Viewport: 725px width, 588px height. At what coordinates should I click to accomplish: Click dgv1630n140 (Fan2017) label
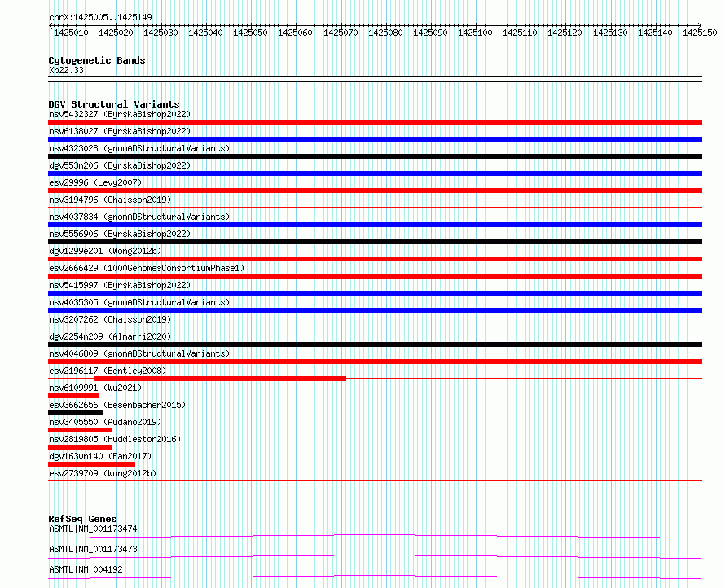click(x=100, y=456)
